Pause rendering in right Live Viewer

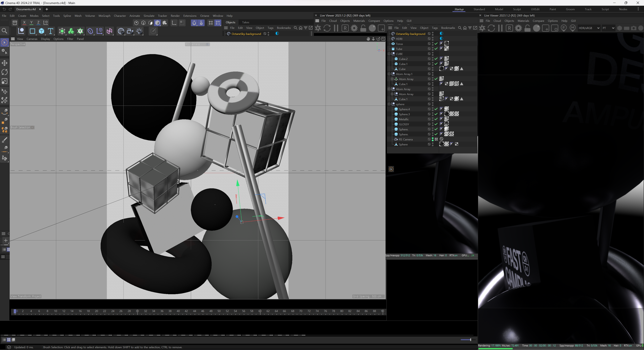click(x=500, y=28)
